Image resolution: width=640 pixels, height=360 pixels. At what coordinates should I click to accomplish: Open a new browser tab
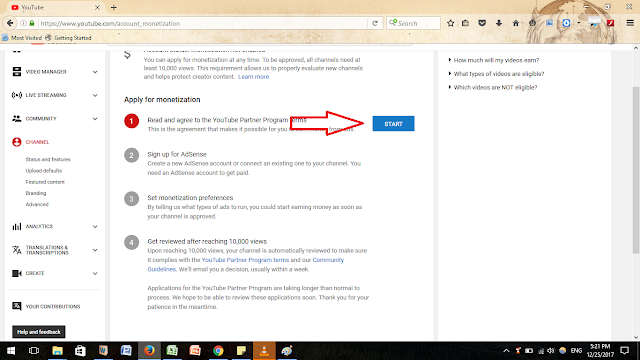coord(114,7)
